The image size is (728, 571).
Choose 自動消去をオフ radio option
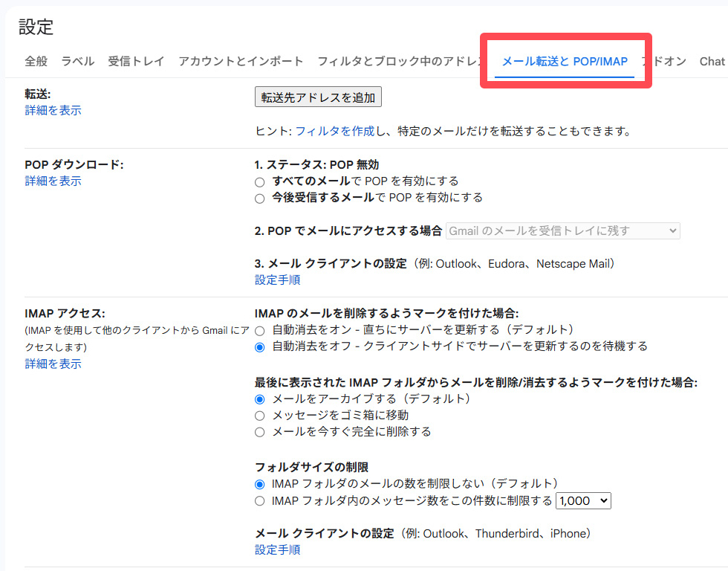(259, 347)
